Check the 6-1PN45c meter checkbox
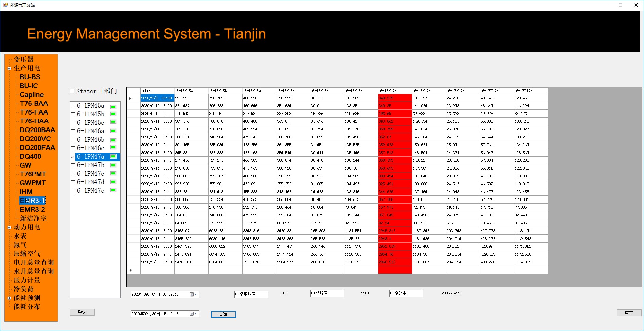Screen dimensions: 644x331 73,123
